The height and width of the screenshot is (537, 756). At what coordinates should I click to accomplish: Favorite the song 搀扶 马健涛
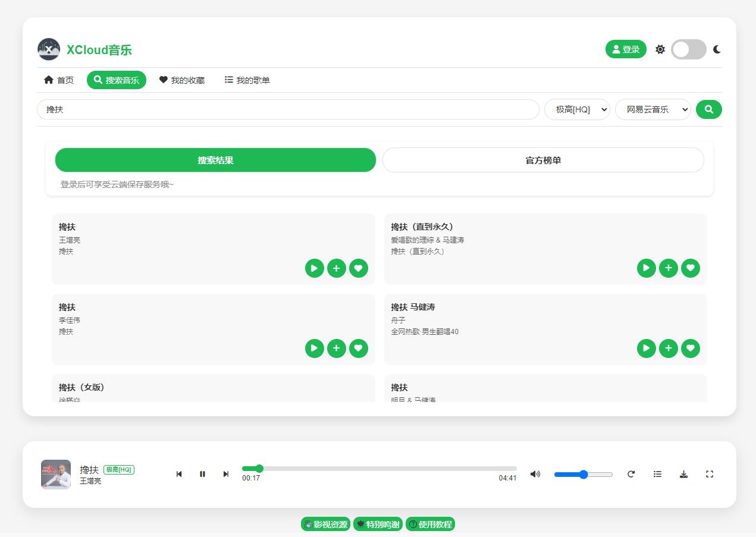691,348
